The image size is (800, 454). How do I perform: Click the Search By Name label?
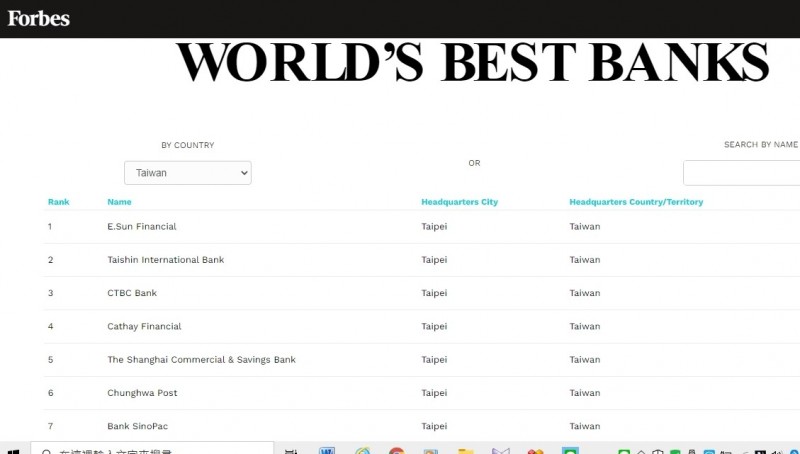(761, 145)
